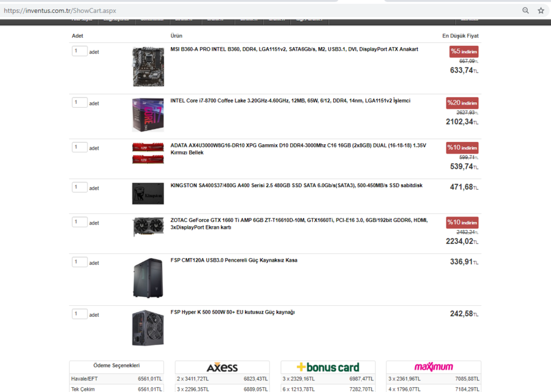This screenshot has height=392, width=551.
Task: Click the ADATA XPG red RAM image
Action: point(148,153)
